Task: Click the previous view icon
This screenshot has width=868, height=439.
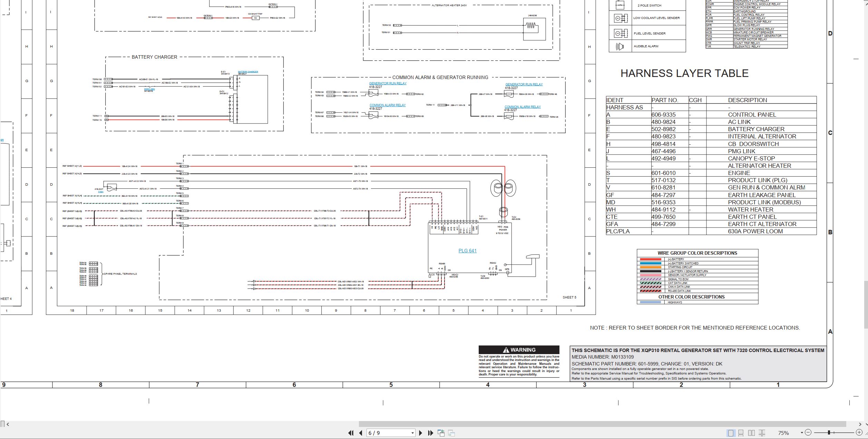Action: point(441,433)
